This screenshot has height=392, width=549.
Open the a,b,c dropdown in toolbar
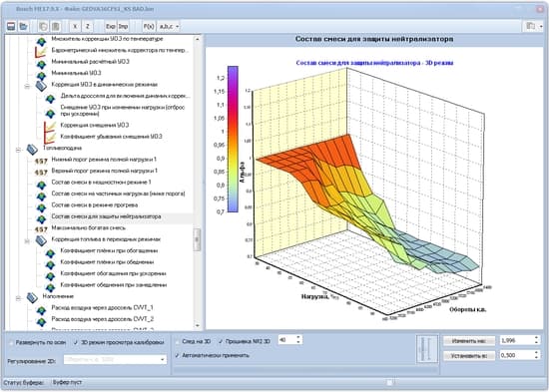point(169,26)
